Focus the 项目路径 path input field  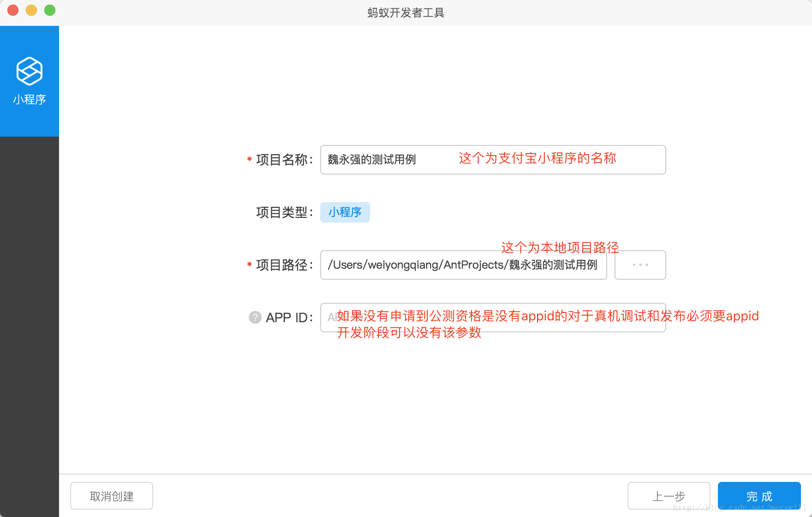pos(463,265)
